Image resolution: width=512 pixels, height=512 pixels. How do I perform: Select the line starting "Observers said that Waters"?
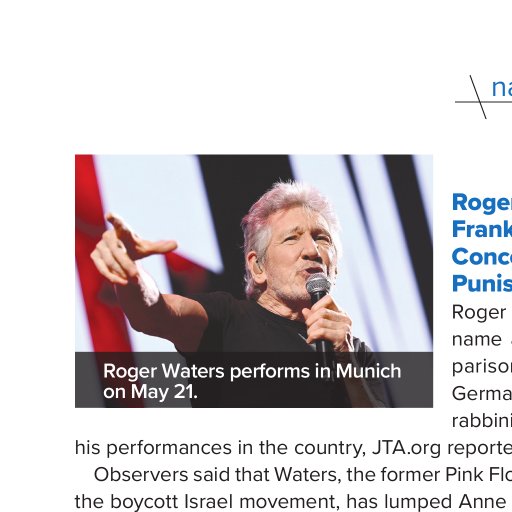[x=303, y=475]
